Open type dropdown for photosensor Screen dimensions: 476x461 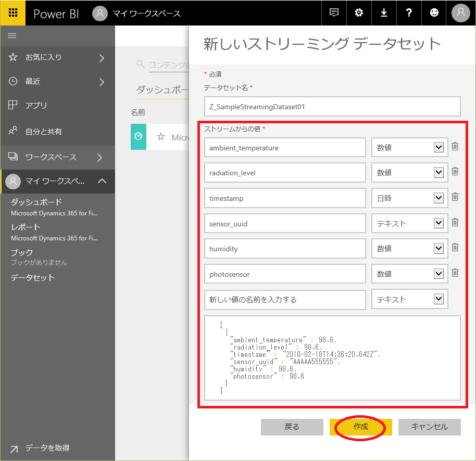tap(409, 274)
